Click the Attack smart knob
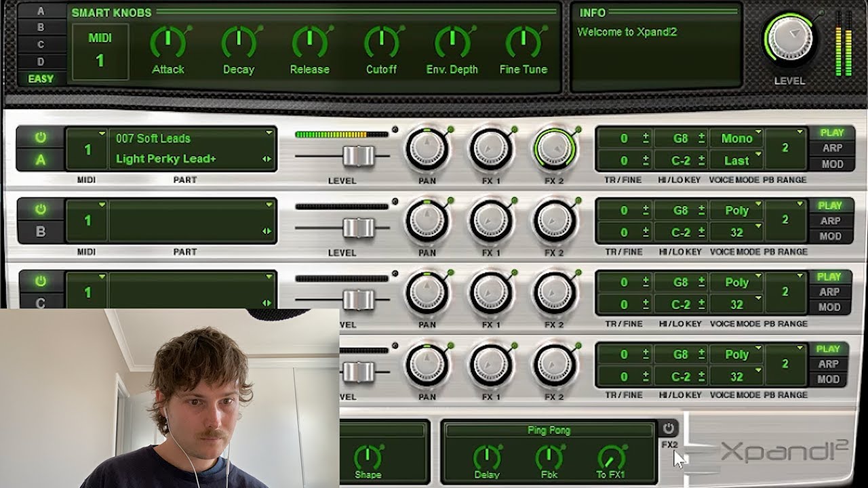This screenshot has height=488, width=868. click(x=167, y=42)
